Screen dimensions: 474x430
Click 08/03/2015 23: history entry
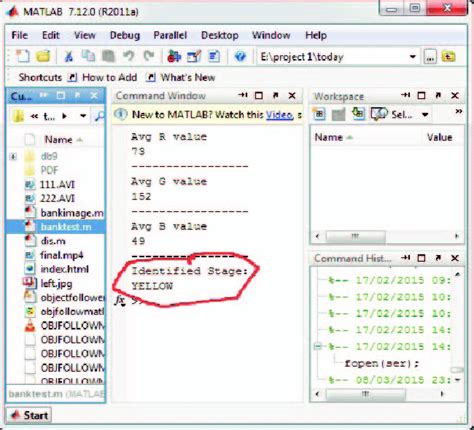[x=389, y=380]
